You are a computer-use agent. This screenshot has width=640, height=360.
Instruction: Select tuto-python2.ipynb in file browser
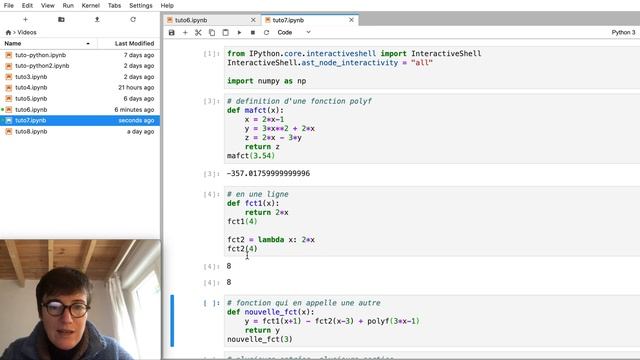click(80, 66)
